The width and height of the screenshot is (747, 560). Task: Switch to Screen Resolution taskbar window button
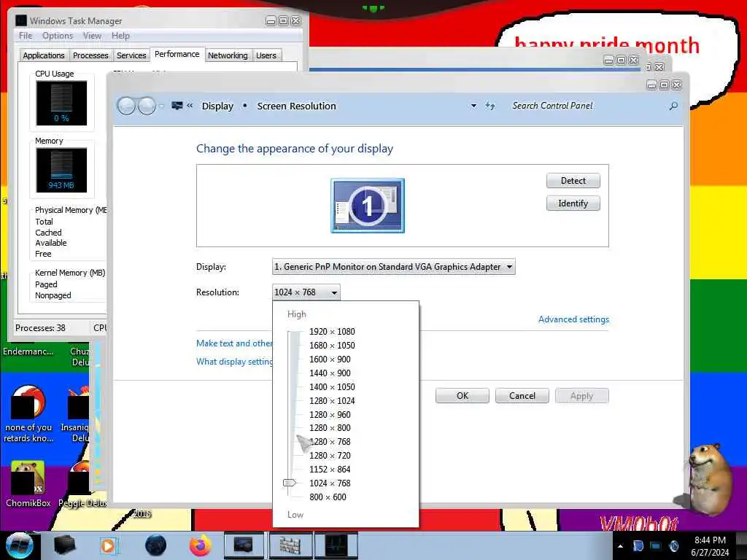pyautogui.click(x=244, y=545)
